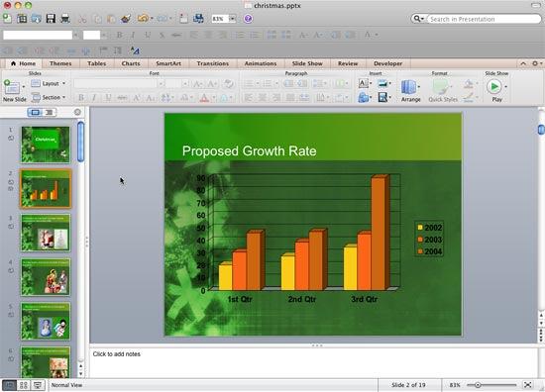The height and width of the screenshot is (392, 545).
Task: Click the New Slide icon in ribbon
Action: (12, 87)
